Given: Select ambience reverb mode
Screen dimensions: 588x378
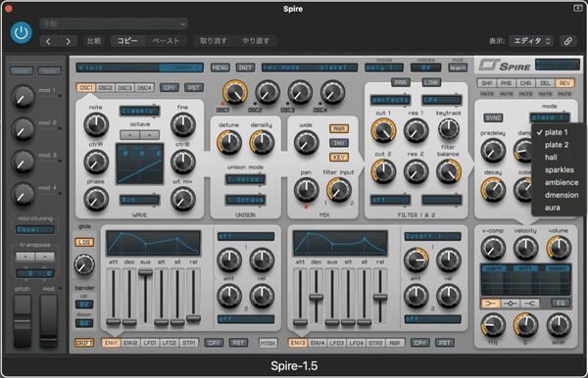Looking at the screenshot, I should point(557,182).
